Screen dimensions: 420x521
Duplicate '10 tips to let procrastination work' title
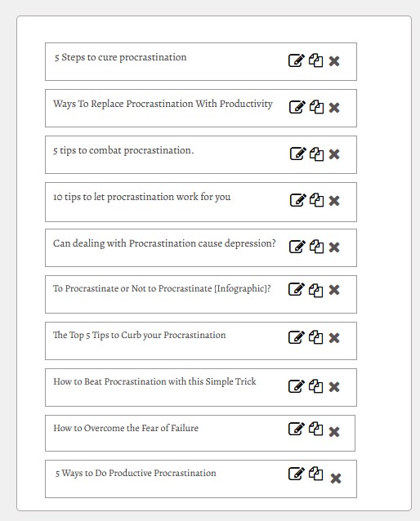click(x=316, y=200)
